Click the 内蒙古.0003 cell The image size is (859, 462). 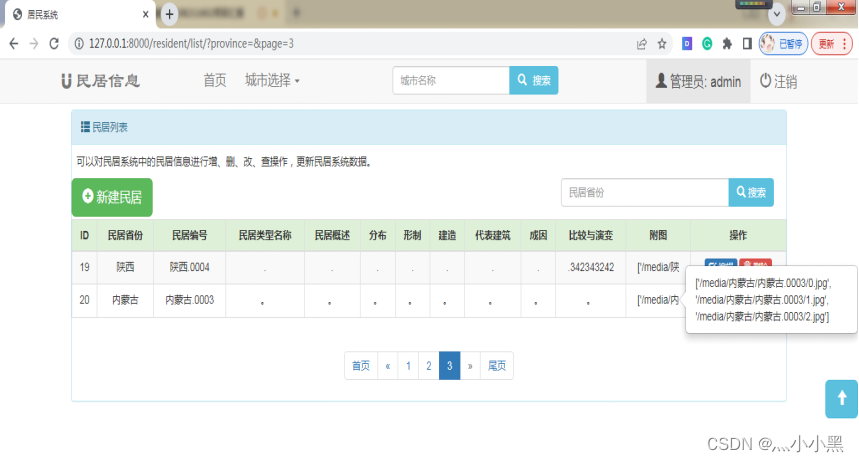[190, 300]
